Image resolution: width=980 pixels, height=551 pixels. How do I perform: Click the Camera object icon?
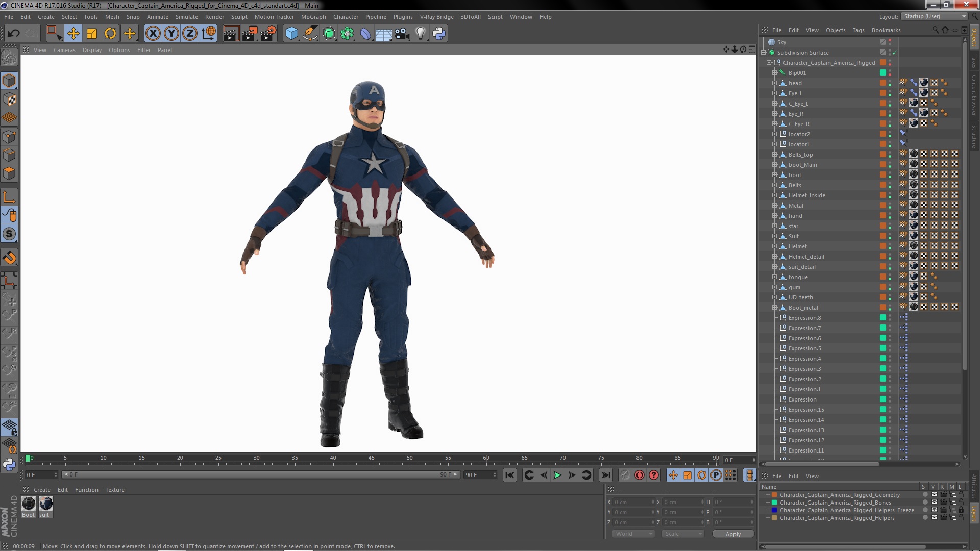coord(402,34)
